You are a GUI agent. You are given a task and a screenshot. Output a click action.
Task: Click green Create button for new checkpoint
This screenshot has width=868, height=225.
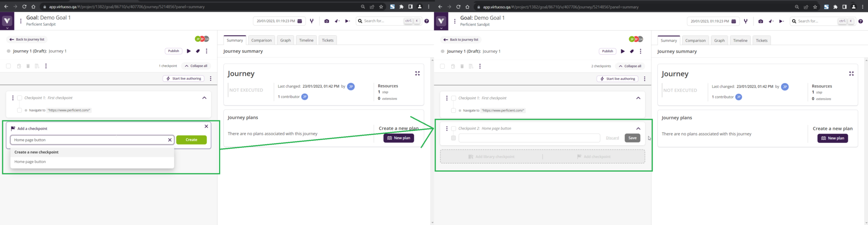(x=191, y=140)
